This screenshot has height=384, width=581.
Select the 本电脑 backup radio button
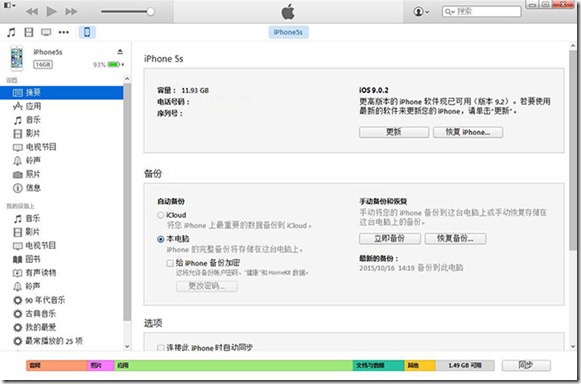(x=161, y=239)
